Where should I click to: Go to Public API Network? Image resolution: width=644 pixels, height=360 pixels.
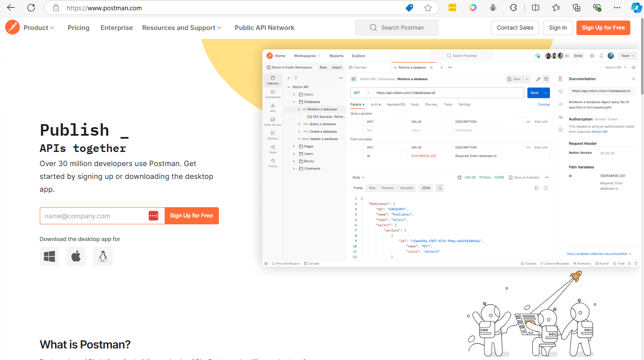point(264,28)
